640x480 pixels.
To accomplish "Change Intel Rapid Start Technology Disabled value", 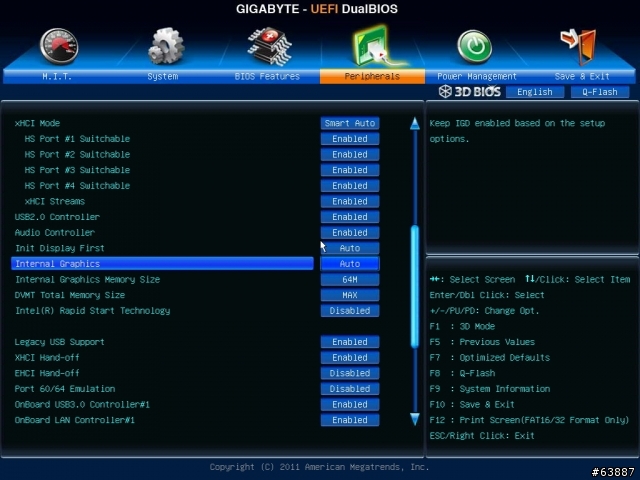I will (x=350, y=311).
